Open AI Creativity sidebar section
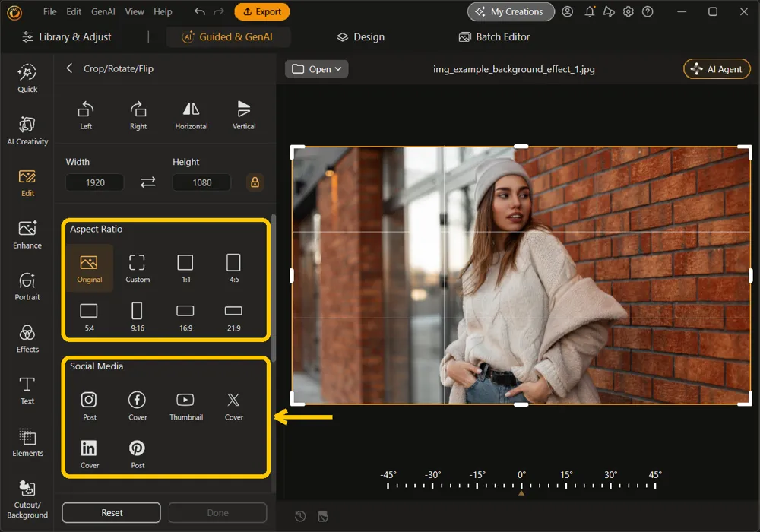The image size is (760, 532). pyautogui.click(x=27, y=131)
